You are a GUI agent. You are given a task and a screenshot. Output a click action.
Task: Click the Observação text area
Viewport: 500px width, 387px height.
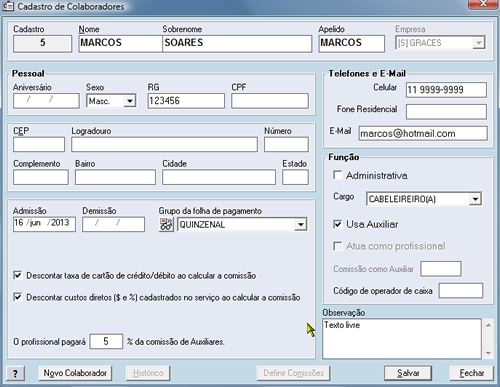click(x=402, y=338)
